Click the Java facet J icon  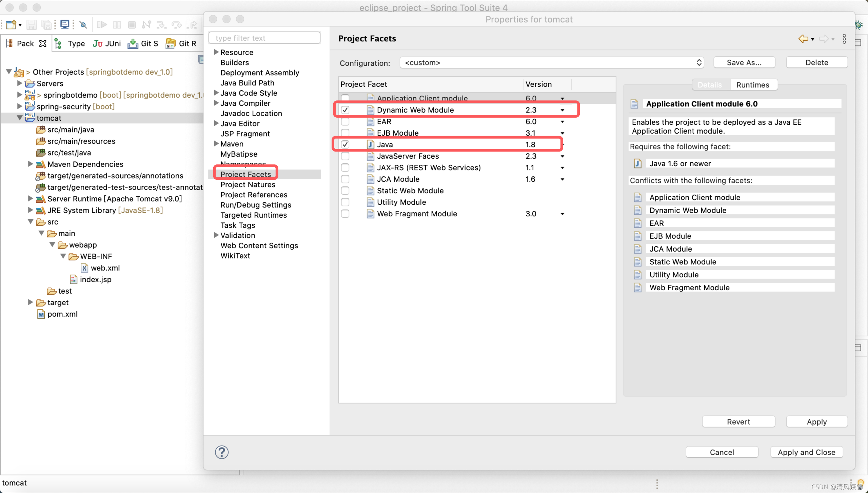pyautogui.click(x=370, y=144)
